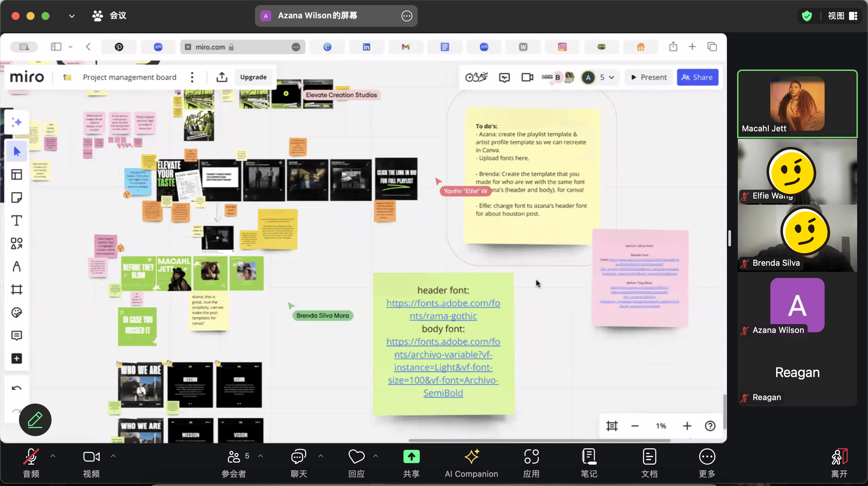Screen dimensions: 868x486
Task: Click the Zoom annotation pencil button
Action: pyautogui.click(x=35, y=420)
